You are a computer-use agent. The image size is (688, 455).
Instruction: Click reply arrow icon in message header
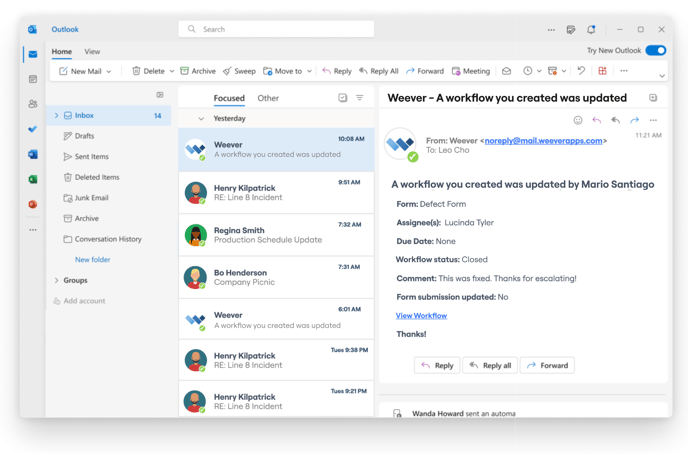click(597, 120)
